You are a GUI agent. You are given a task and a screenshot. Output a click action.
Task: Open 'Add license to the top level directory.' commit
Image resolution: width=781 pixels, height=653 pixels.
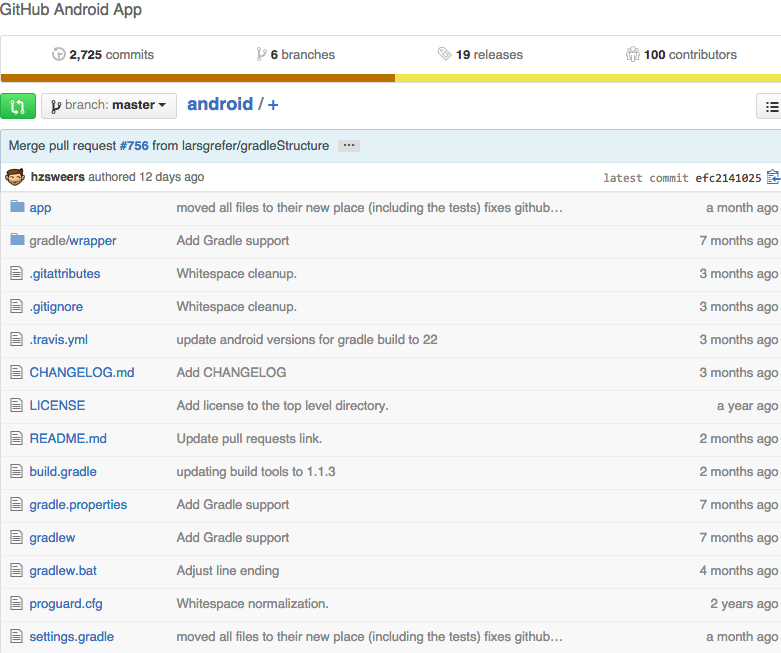click(x=282, y=405)
